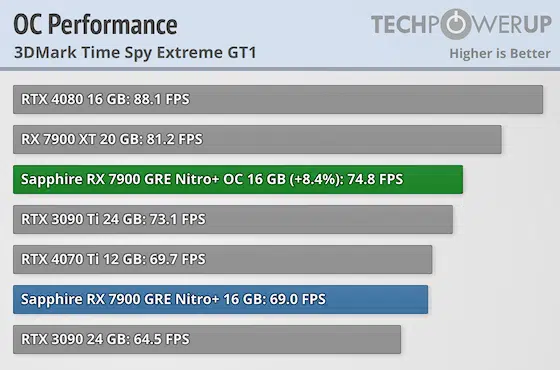The width and height of the screenshot is (560, 370).
Task: Select the RTX 3090 Ti 24 GB bar
Action: pyautogui.click(x=233, y=219)
